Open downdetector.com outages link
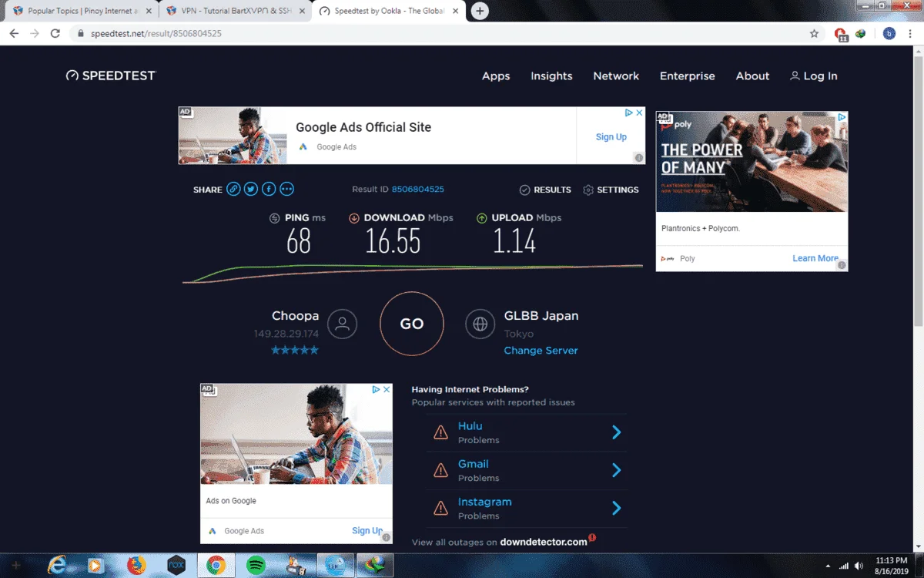924x578 pixels. pos(544,542)
